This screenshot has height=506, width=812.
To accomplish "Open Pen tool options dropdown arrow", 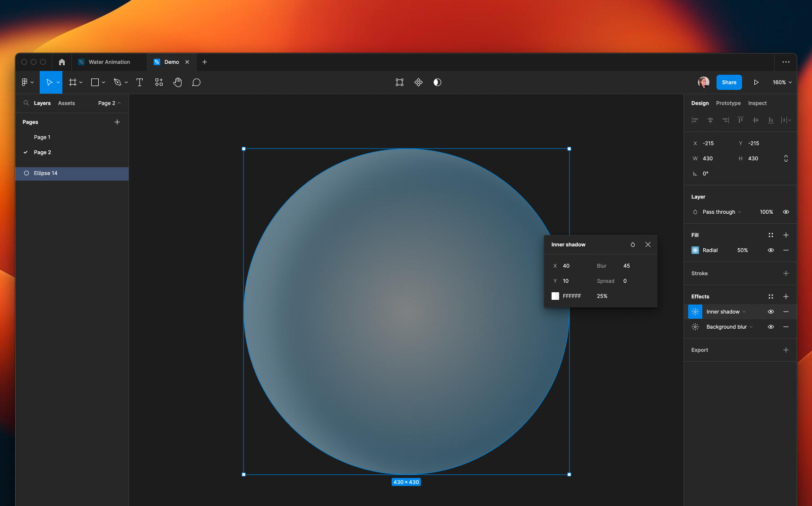I will coord(126,82).
